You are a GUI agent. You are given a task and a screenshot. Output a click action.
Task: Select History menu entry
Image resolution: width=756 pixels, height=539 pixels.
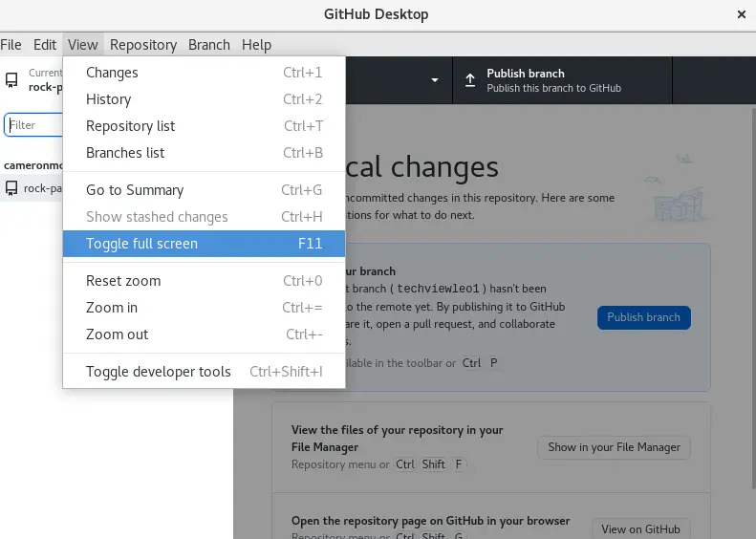click(x=204, y=99)
